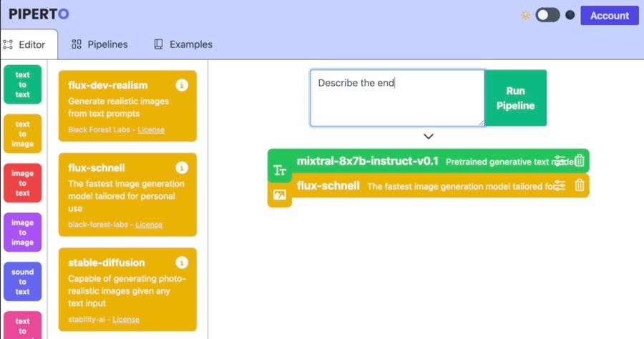Image resolution: width=644 pixels, height=339 pixels.
Task: Select the image to image category
Action: [x=23, y=232]
